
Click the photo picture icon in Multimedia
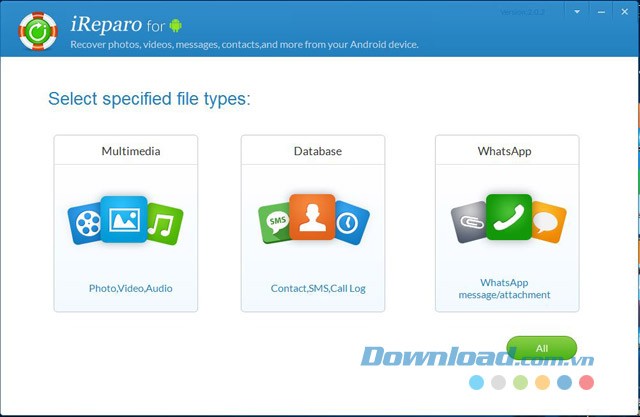124,219
